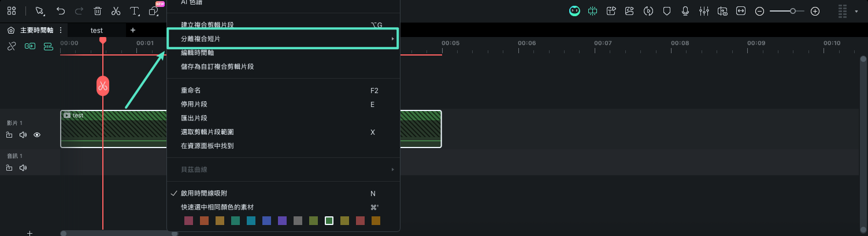The width and height of the screenshot is (868, 236).
Task: Click the undo arrow icon
Action: (x=61, y=11)
